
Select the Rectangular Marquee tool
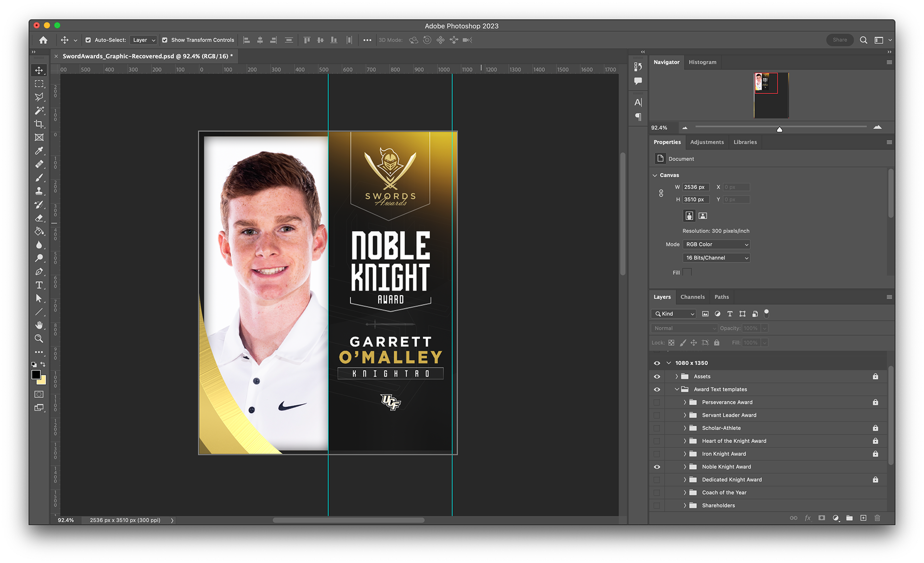tap(39, 84)
